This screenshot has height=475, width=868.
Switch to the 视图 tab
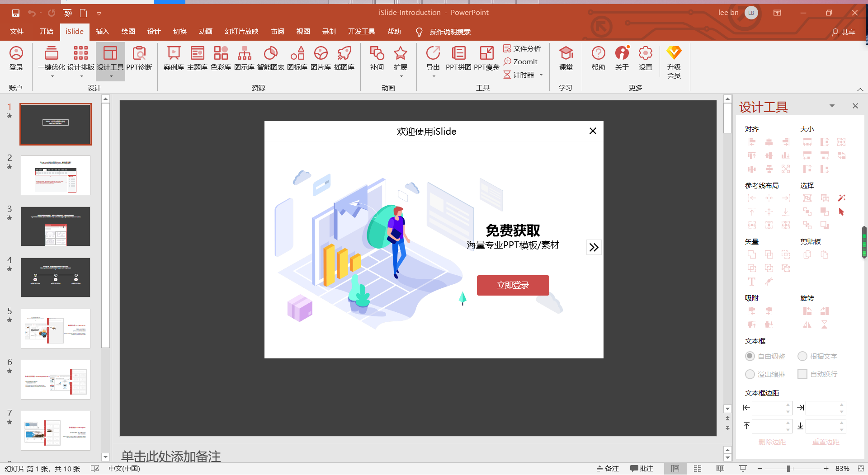coord(303,32)
